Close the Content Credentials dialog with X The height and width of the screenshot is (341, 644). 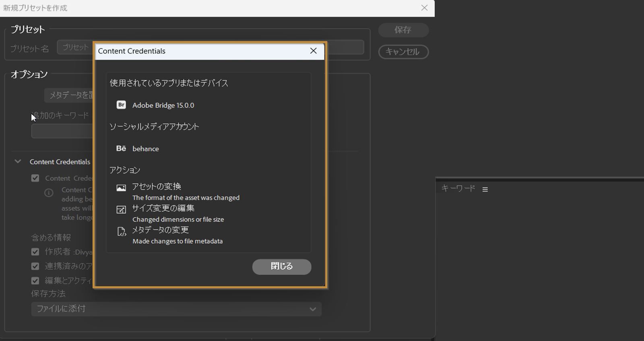coord(314,51)
